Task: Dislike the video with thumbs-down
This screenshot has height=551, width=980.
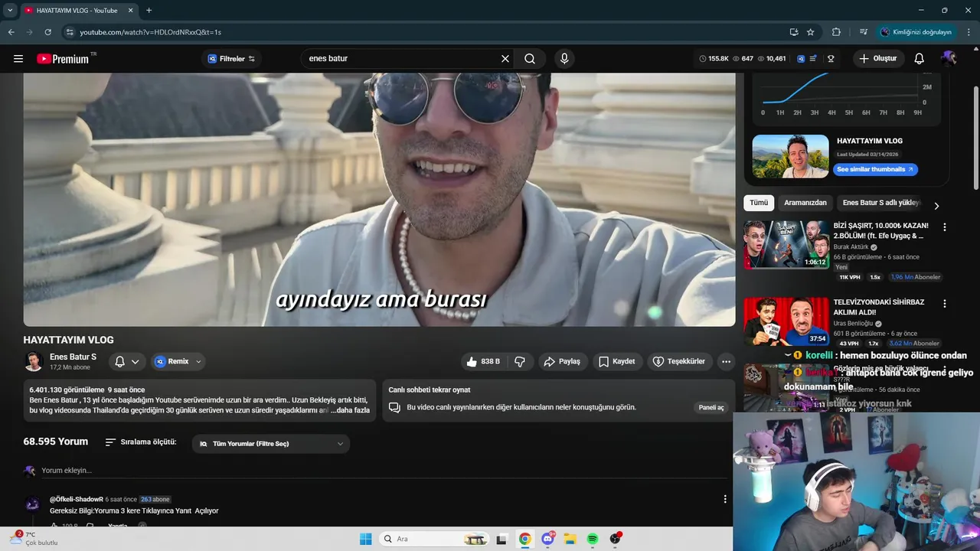Action: click(x=520, y=361)
